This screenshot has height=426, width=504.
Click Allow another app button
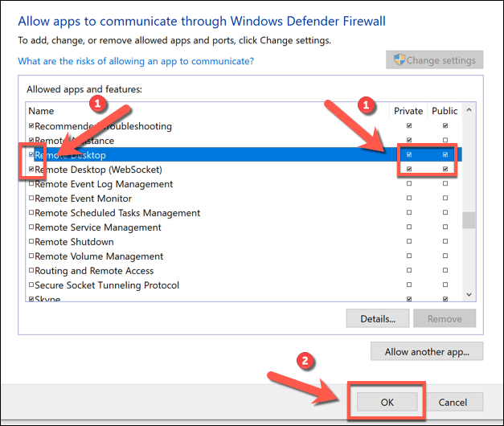[x=426, y=351]
